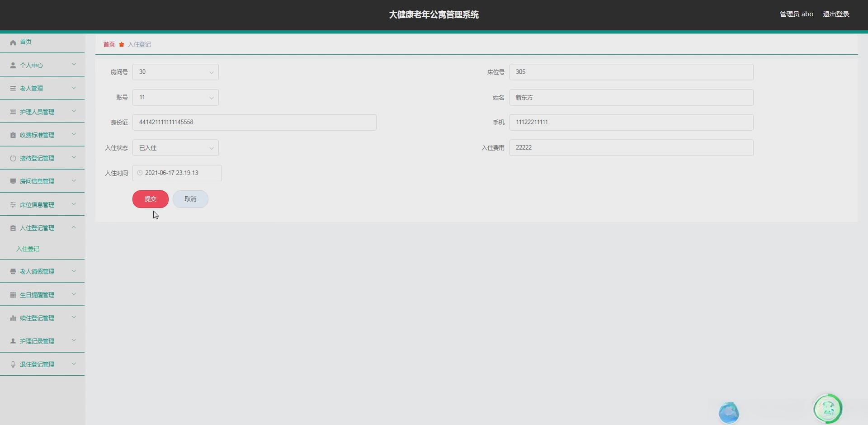868x425 pixels.
Task: Expand 退住登记管理 using its chevron
Action: (74, 364)
